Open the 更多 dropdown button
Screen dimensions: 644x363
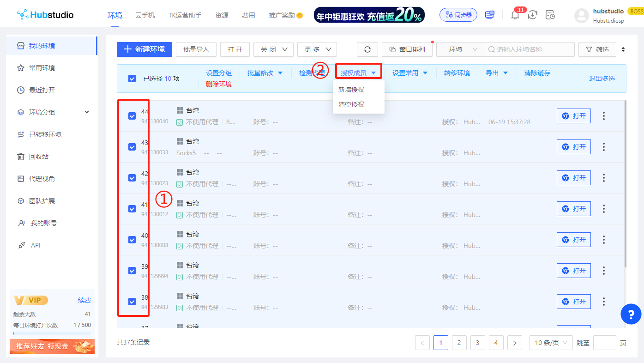(317, 49)
